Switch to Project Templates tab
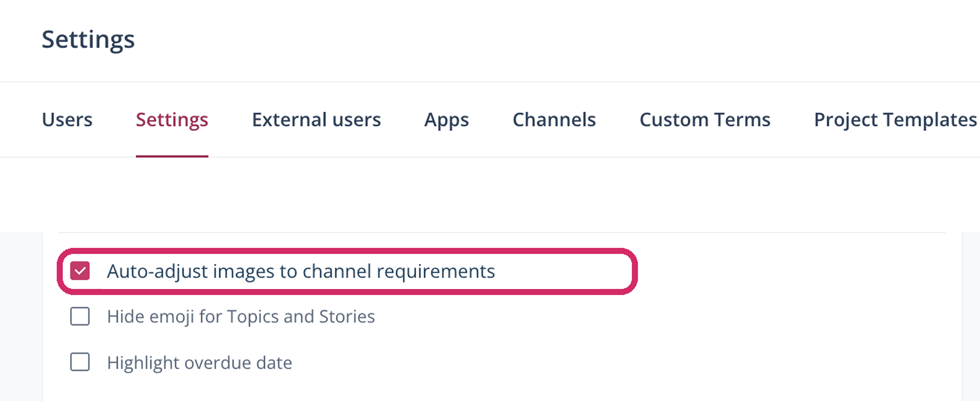This screenshot has width=980, height=401. point(896,120)
